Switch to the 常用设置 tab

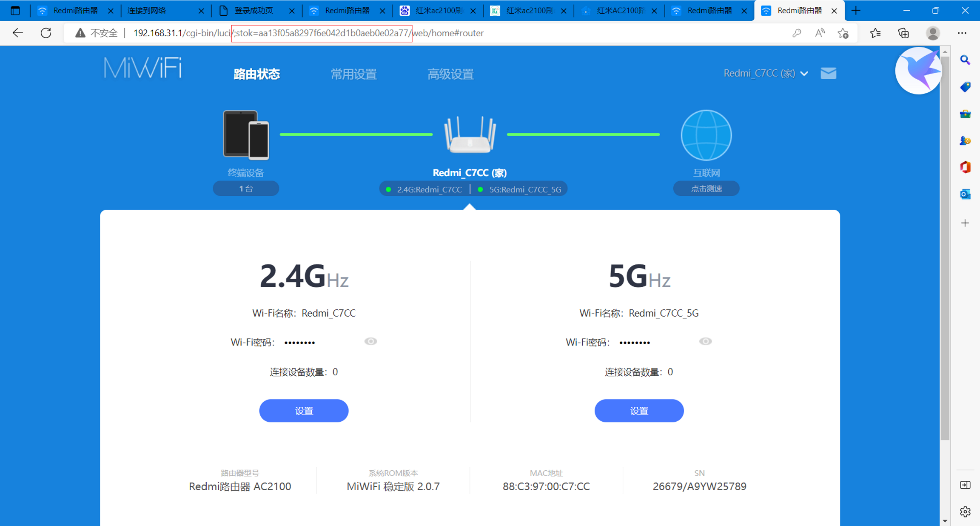353,74
